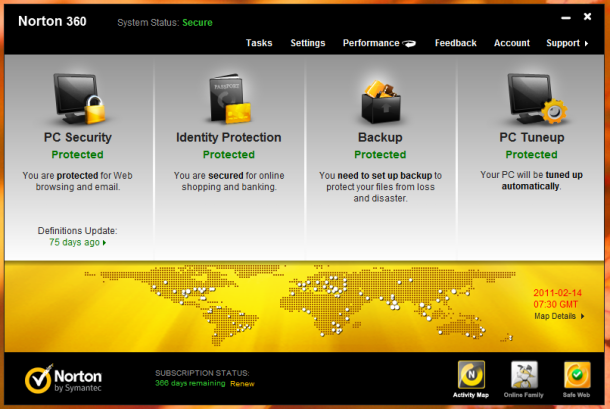The image size is (610, 409).
Task: Open the PC Security monitor-and-lock icon
Action: click(79, 99)
